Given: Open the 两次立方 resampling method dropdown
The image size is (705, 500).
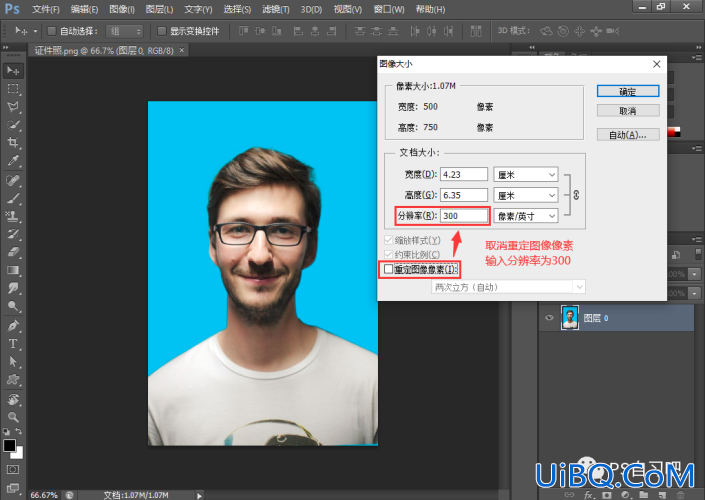Looking at the screenshot, I should (508, 287).
